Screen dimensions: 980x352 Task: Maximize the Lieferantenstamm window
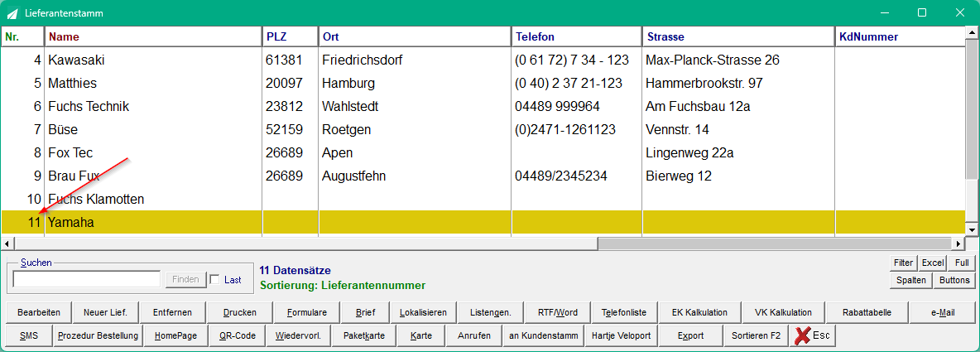pos(922,12)
